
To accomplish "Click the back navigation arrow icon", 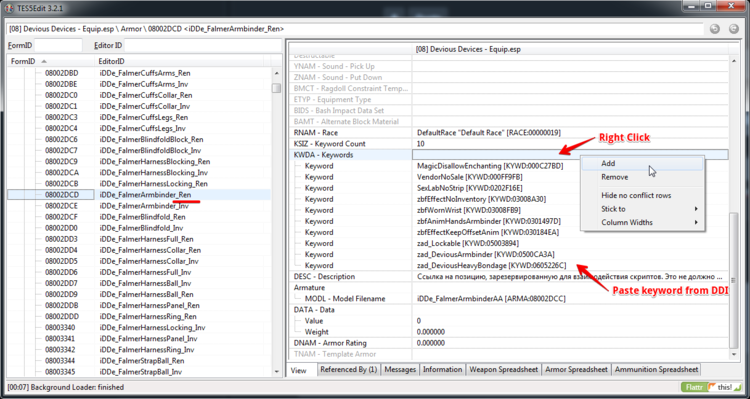I will point(715,29).
